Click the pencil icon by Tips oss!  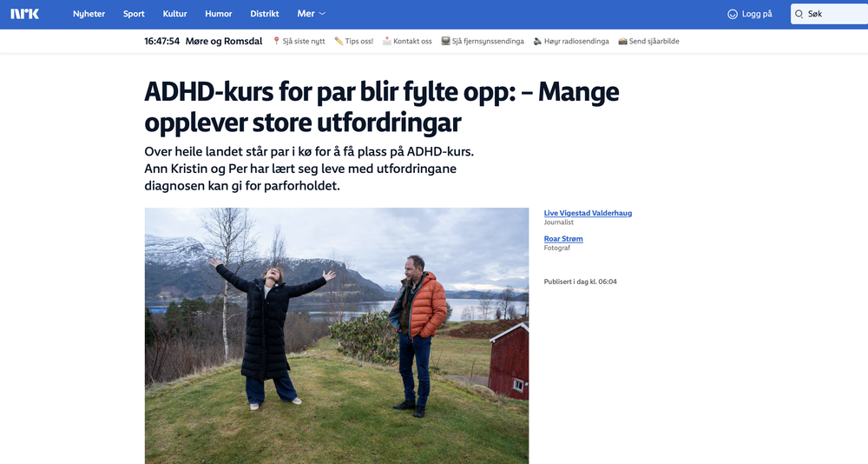(x=339, y=41)
